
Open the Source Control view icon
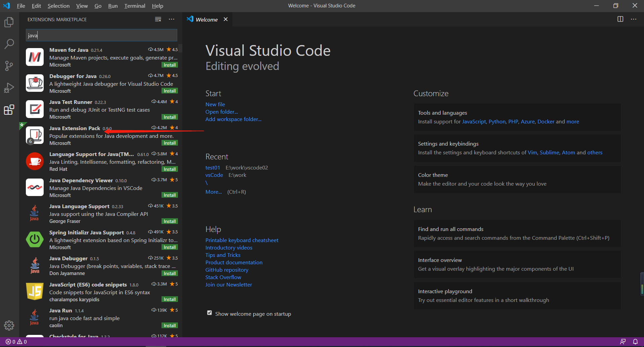(9, 66)
